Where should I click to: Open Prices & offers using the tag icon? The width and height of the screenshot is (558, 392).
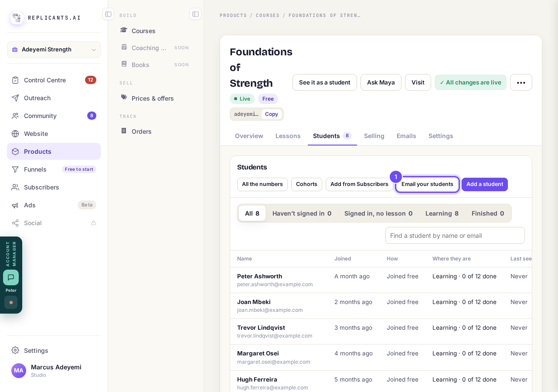[x=124, y=98]
